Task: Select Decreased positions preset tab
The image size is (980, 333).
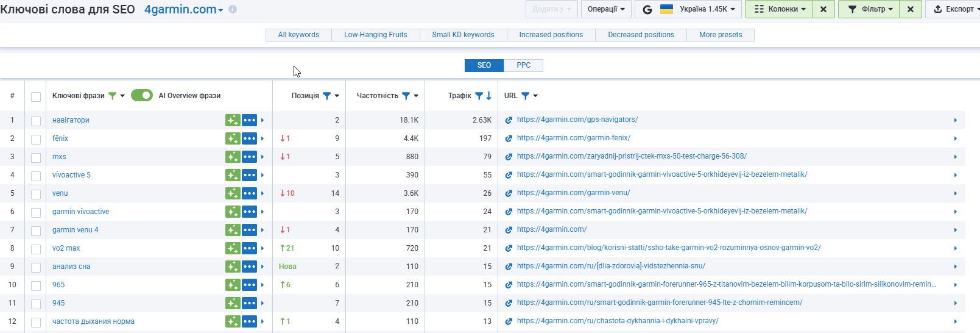Action: tap(641, 35)
